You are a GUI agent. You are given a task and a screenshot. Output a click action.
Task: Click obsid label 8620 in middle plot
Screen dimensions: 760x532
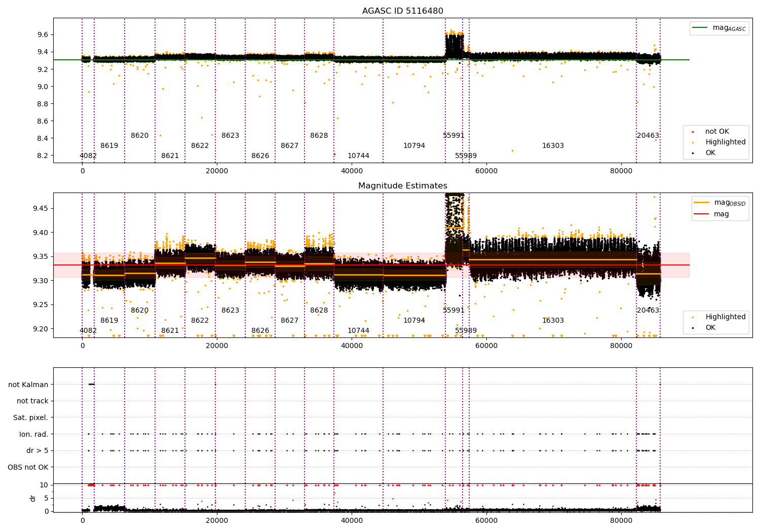coord(140,311)
